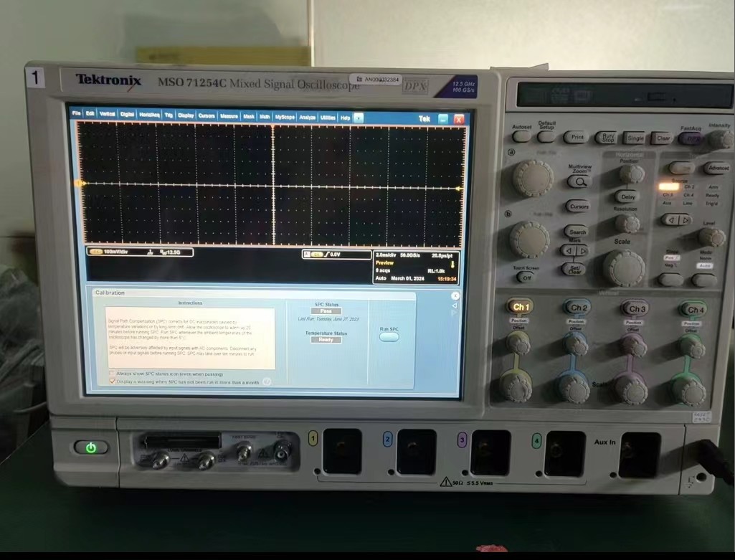Open the Measure menu
Screen dimensions: 735x560
pyautogui.click(x=229, y=116)
